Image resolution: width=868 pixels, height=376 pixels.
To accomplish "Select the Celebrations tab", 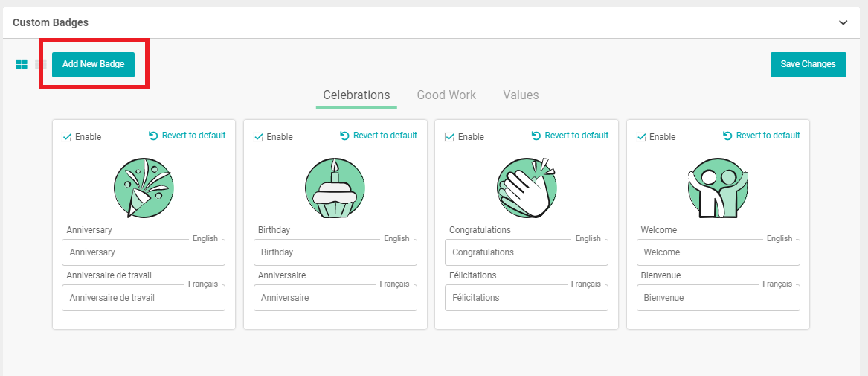I will click(356, 95).
